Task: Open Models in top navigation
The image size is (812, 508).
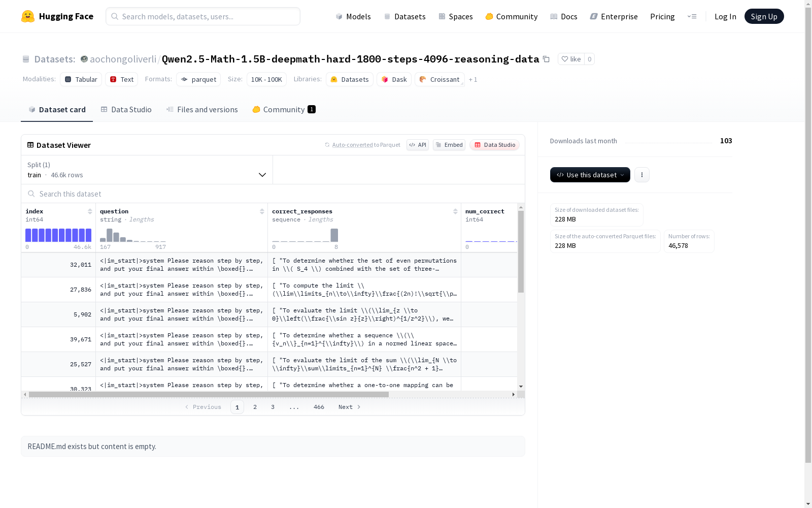Action: pos(353,16)
